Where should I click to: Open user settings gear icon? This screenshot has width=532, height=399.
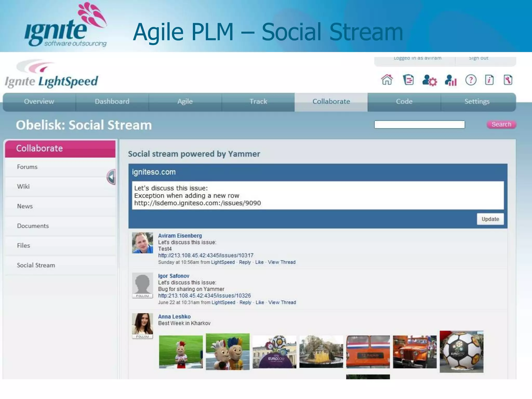pyautogui.click(x=429, y=80)
